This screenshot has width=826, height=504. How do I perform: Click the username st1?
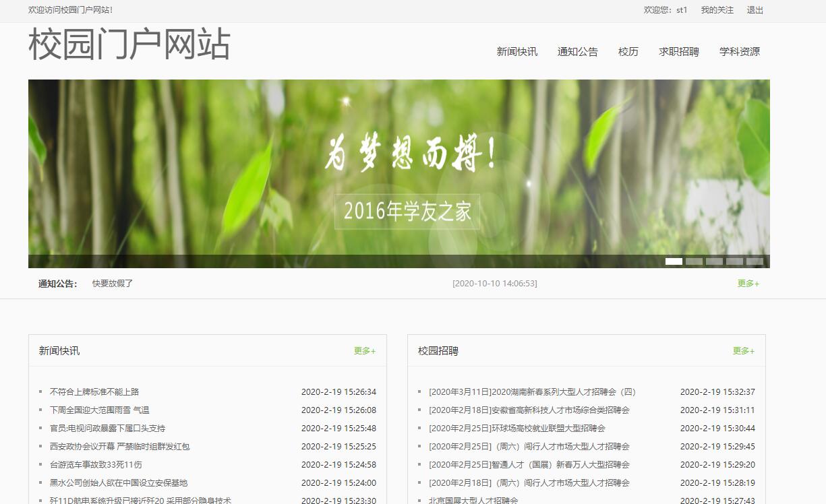(681, 10)
